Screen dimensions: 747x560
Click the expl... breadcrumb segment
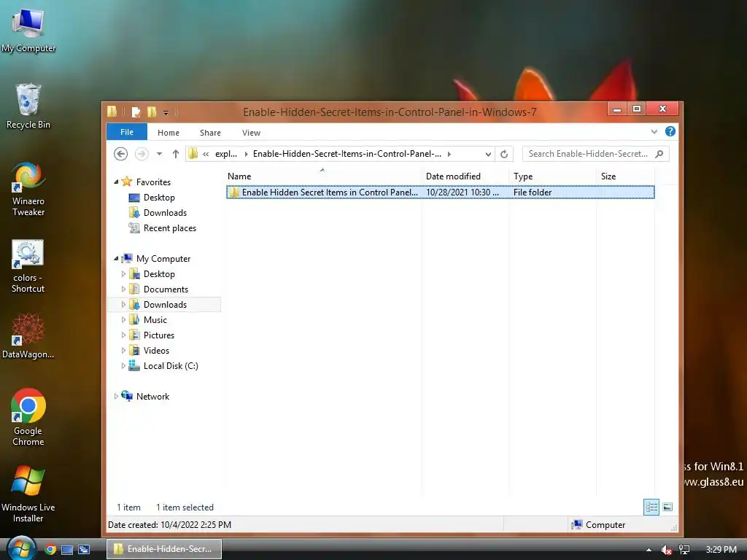coord(226,154)
